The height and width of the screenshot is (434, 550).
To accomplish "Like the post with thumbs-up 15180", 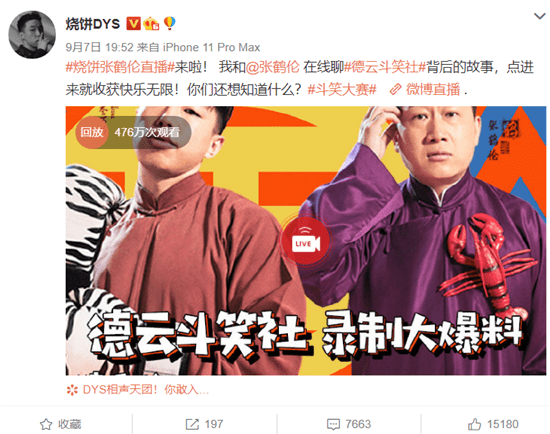I will coord(493,424).
